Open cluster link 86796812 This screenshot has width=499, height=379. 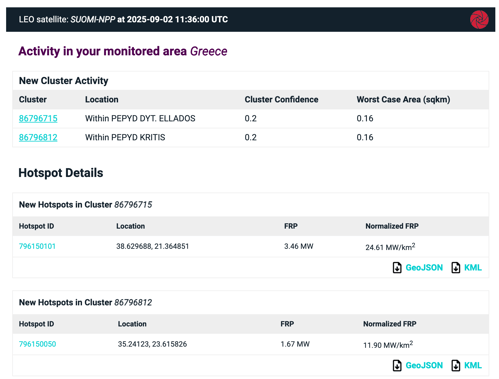(38, 137)
